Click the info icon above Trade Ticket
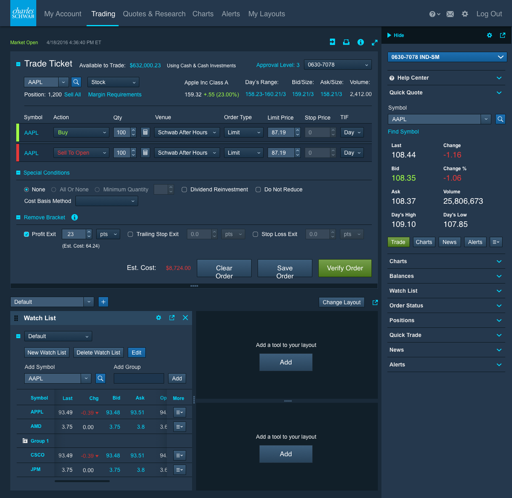Image resolution: width=512 pixels, height=498 pixels. point(360,42)
